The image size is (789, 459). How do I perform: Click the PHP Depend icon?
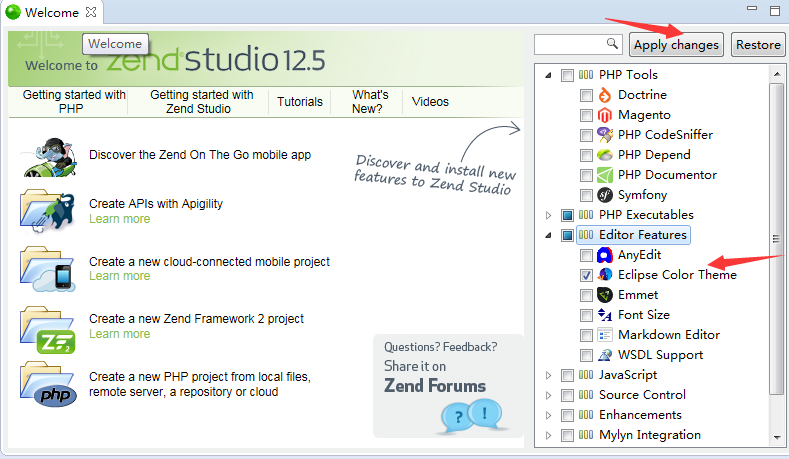click(x=604, y=155)
